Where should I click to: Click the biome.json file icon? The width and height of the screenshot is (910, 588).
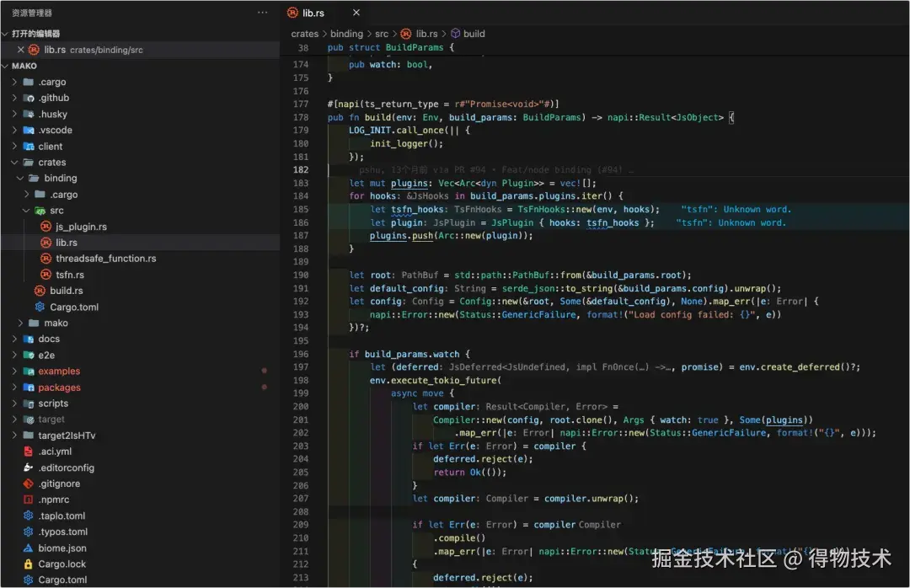[x=29, y=548]
